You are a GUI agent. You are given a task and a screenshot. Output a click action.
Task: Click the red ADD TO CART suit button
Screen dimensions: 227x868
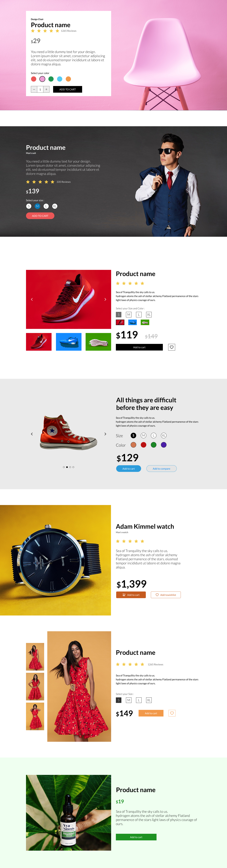40,216
